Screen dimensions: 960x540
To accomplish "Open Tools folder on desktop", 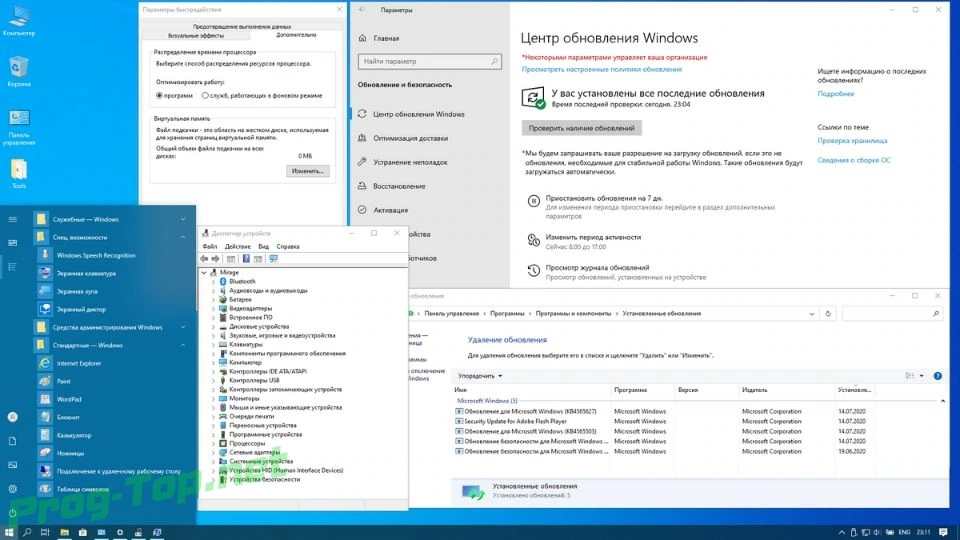I will coord(19,173).
